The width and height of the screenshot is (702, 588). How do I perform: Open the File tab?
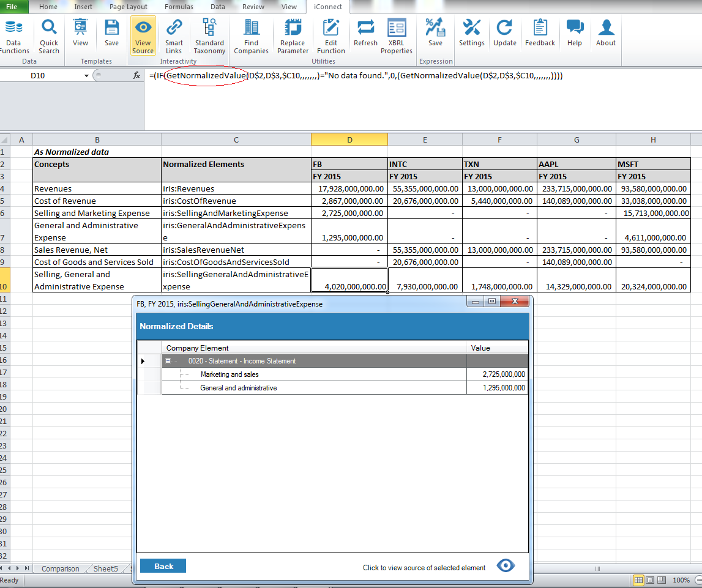12,7
